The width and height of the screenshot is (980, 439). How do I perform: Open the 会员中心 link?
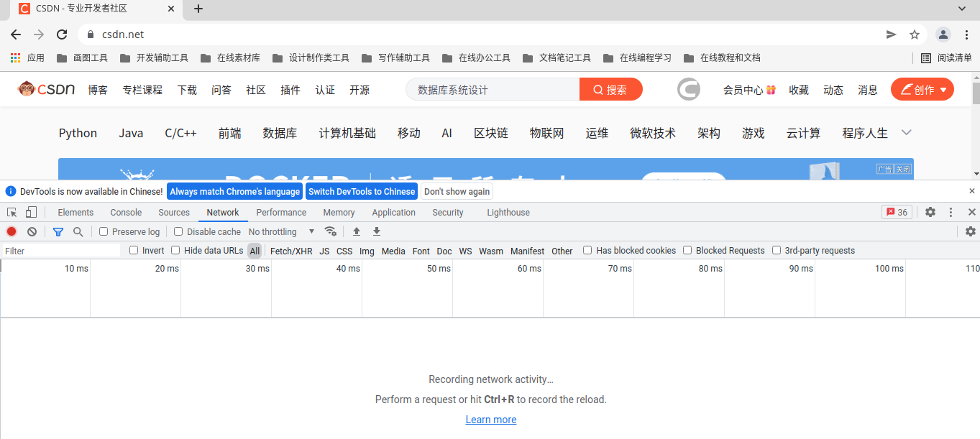[749, 90]
